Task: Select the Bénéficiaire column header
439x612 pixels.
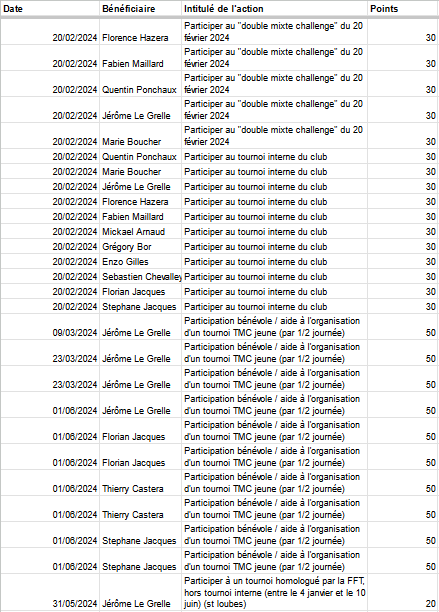Action: [140, 8]
